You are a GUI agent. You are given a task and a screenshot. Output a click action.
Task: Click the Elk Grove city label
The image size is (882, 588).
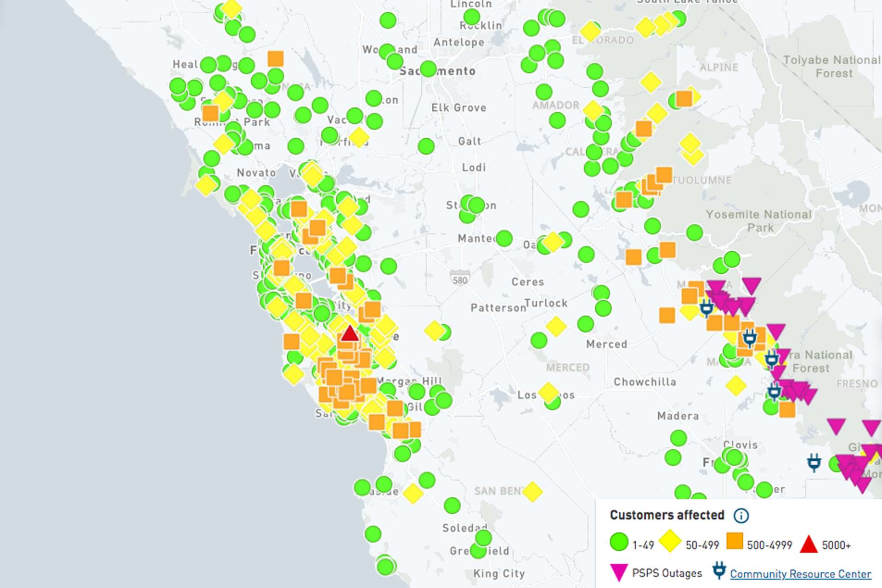pos(458,108)
